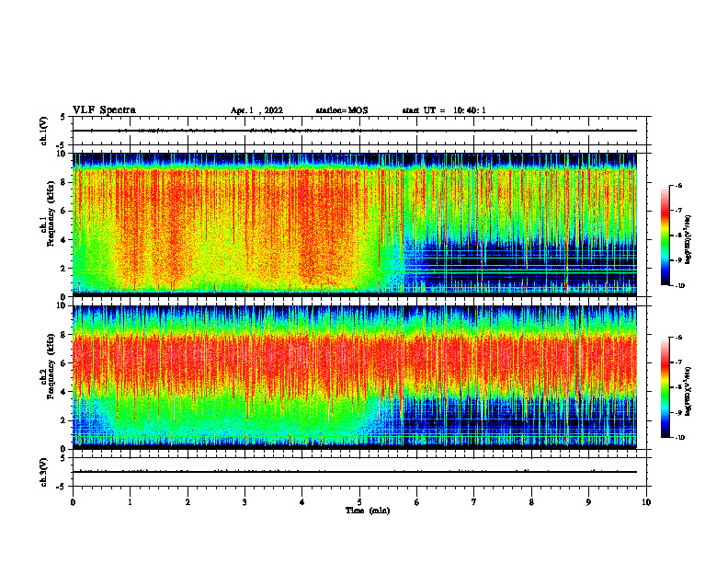Viewport: 728px width, 563px height.
Task: Click the "VLF Spectra" plot title
Action: click(104, 110)
